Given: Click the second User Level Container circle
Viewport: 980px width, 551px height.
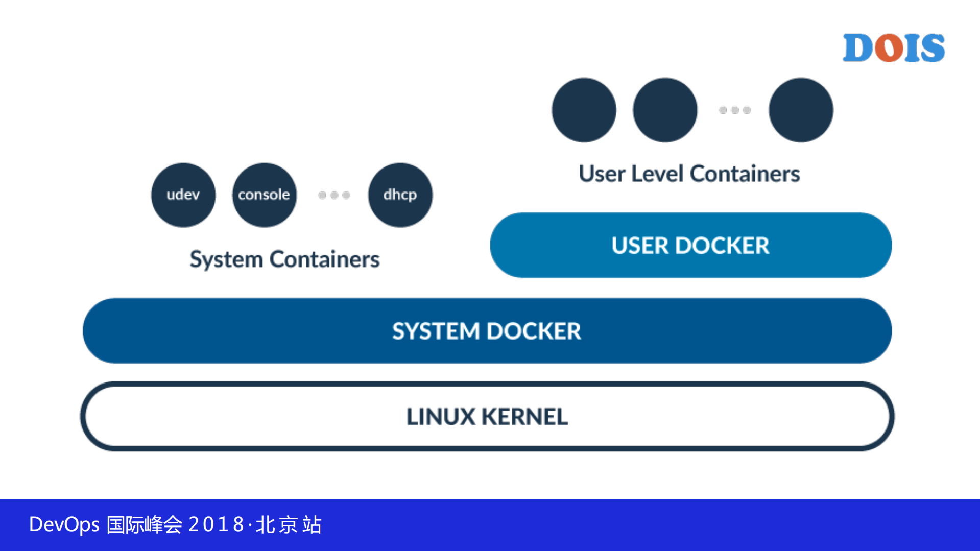Looking at the screenshot, I should 664,110.
